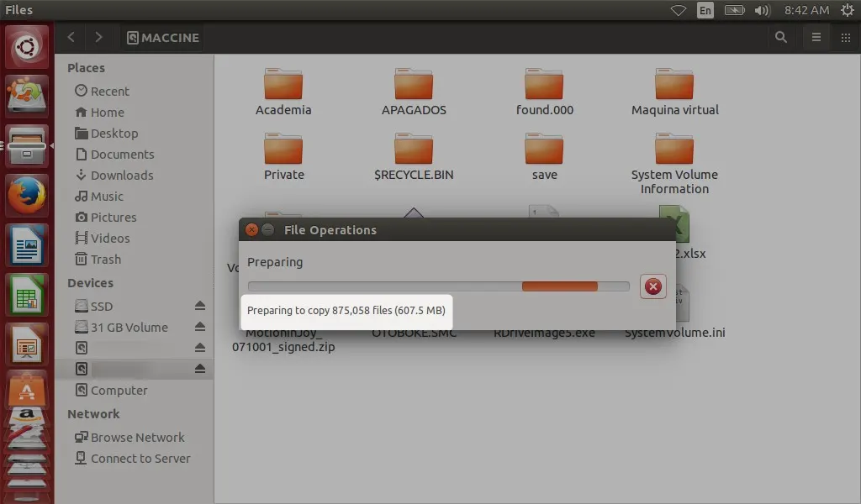
Task: Open Ubuntu Dash home button
Action: click(27, 47)
